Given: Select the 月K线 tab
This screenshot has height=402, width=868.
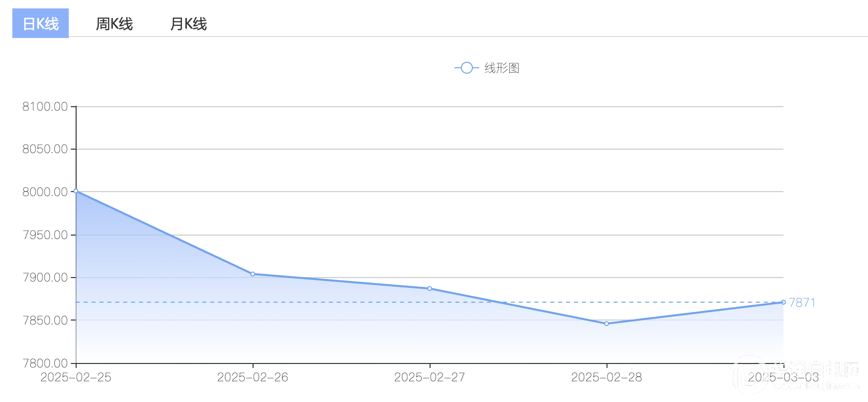Looking at the screenshot, I should pyautogui.click(x=188, y=24).
